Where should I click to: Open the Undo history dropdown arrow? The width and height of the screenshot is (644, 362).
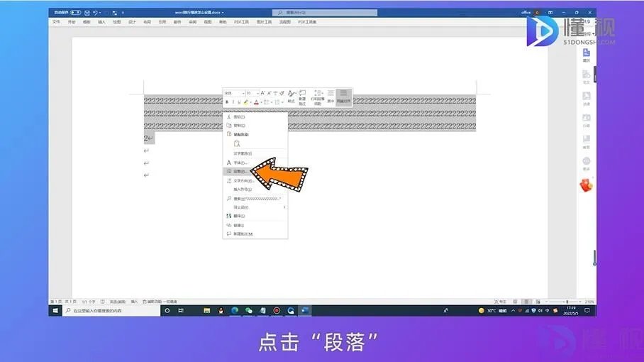point(100,13)
